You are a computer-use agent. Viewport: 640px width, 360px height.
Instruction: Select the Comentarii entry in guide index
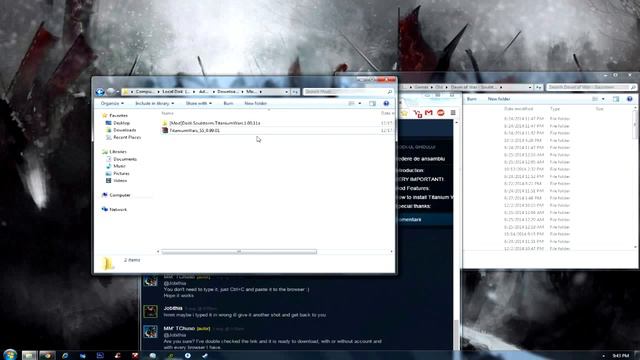coord(409,220)
